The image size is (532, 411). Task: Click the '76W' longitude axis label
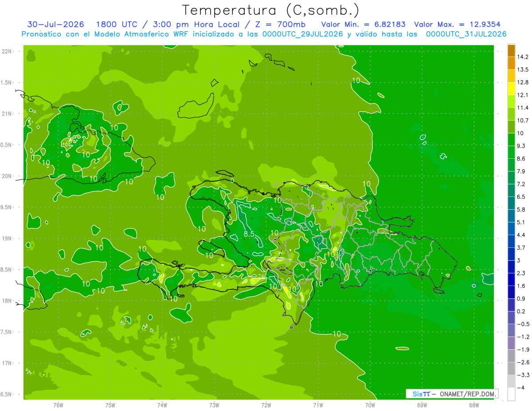click(58, 405)
